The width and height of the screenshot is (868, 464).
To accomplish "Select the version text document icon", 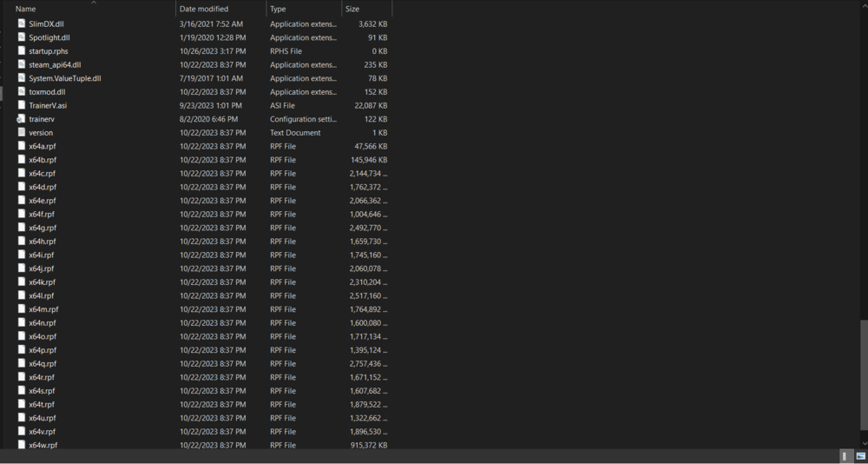I will click(22, 132).
